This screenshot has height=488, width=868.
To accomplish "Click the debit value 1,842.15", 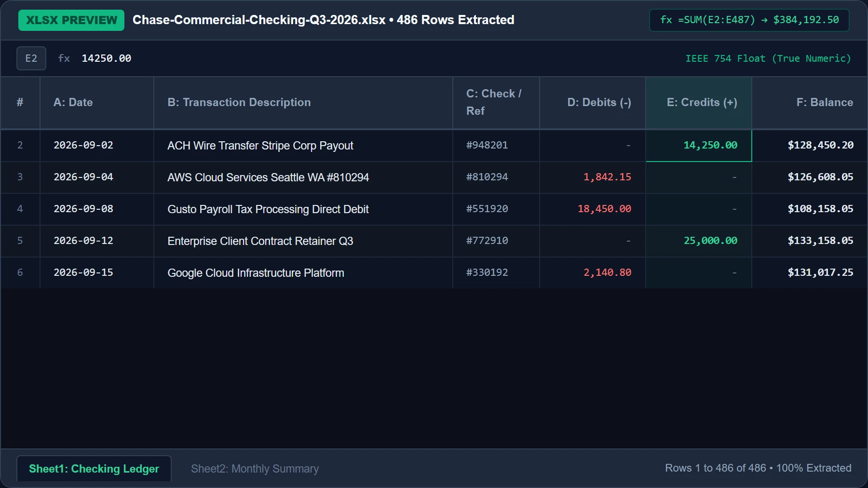I will click(607, 177).
